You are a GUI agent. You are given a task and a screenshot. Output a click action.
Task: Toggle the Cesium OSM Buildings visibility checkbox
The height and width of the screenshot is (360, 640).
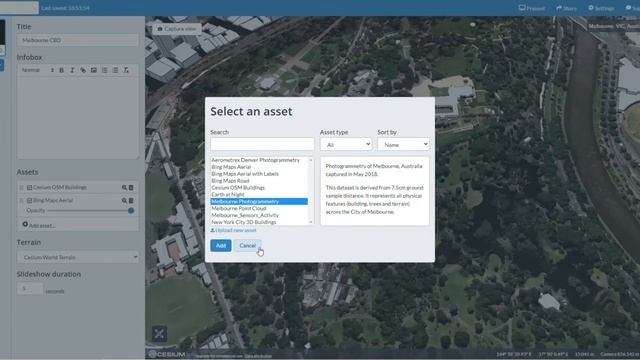[29, 188]
